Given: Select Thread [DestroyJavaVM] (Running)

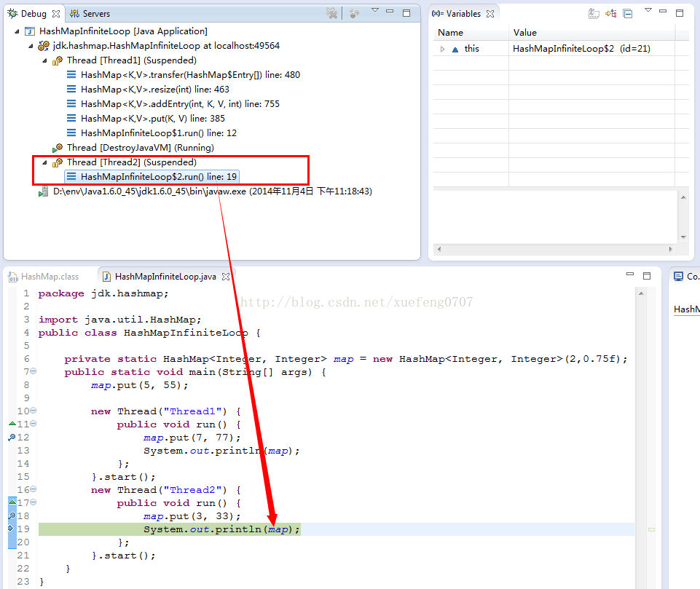Looking at the screenshot, I should pos(140,148).
